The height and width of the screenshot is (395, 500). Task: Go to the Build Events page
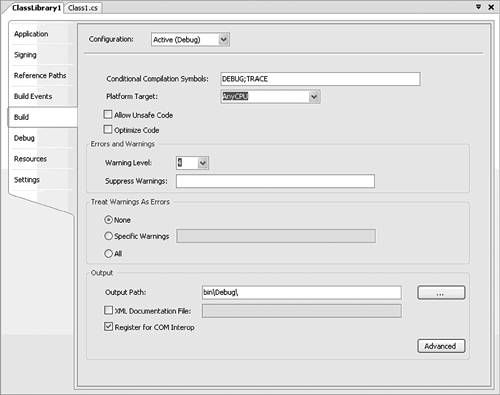pos(33,96)
